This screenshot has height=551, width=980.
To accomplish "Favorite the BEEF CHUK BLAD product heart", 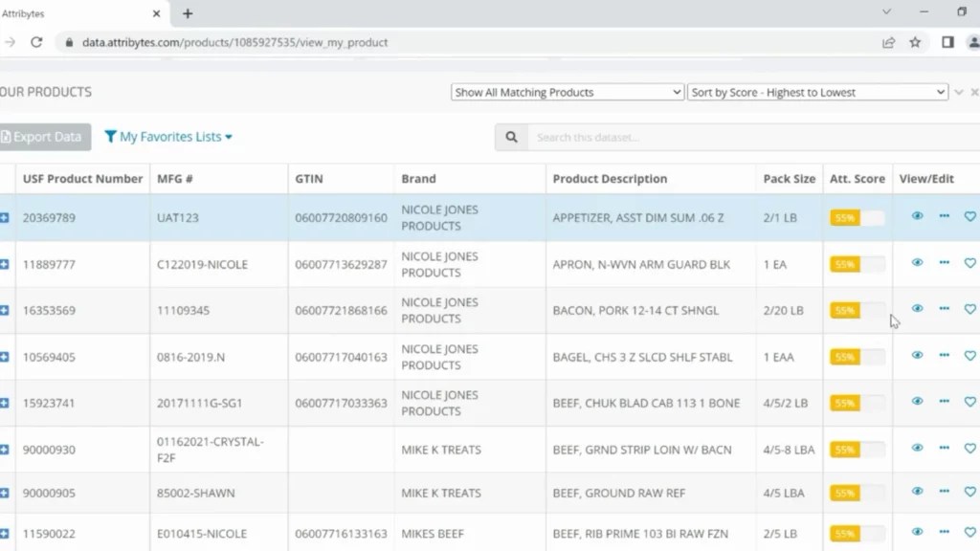I will click(x=969, y=402).
